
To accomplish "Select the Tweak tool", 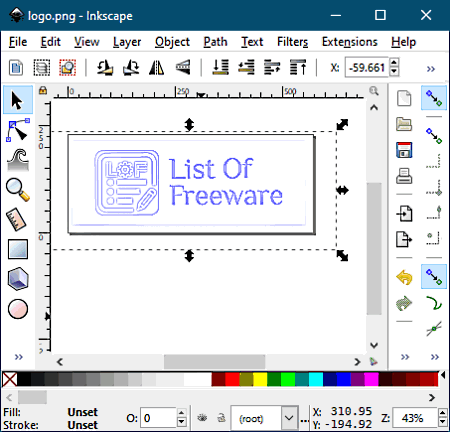I will point(18,160).
